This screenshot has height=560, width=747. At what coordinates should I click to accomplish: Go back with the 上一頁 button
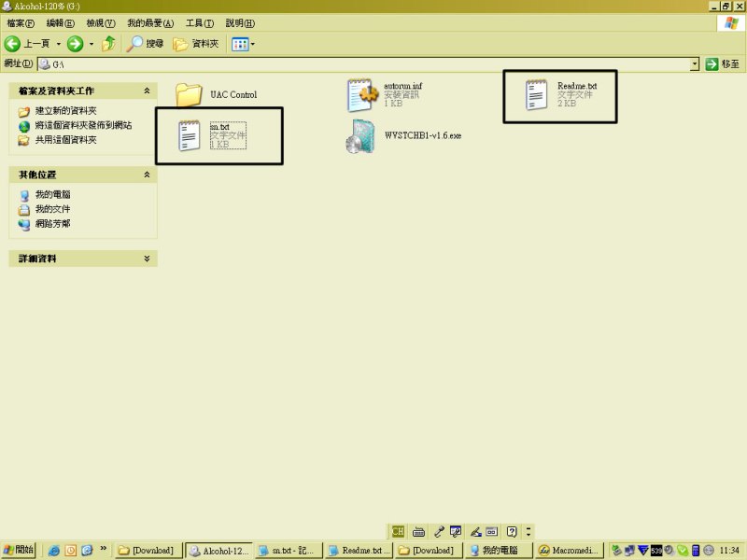click(x=27, y=44)
